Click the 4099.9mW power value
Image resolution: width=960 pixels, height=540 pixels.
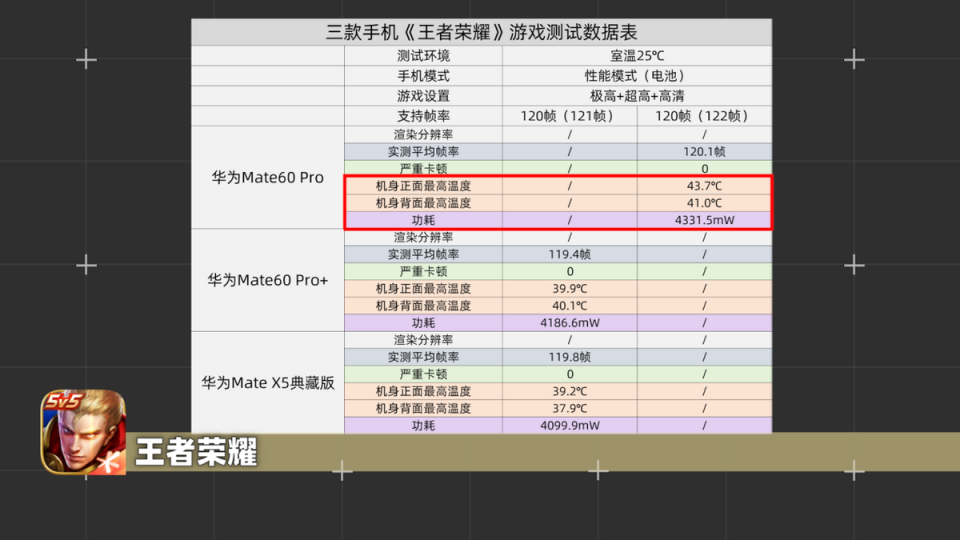569,426
